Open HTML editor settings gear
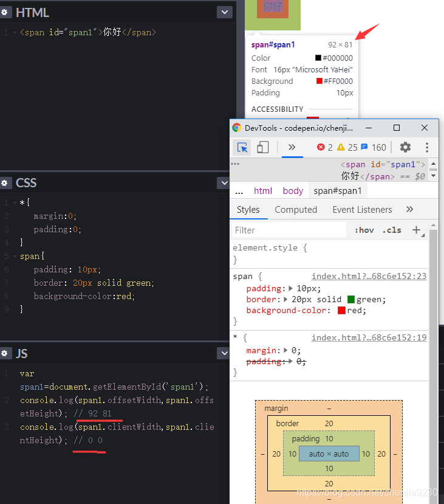This screenshot has width=444, height=504. point(4,13)
